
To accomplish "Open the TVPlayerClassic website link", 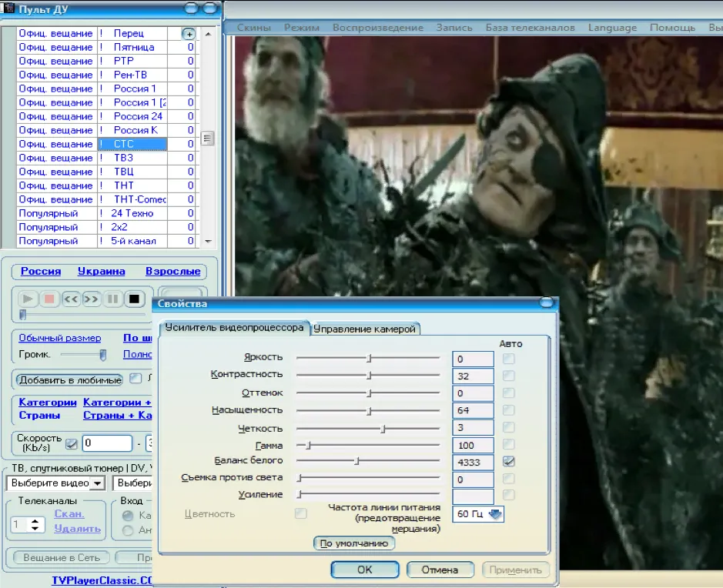I will coord(102,580).
